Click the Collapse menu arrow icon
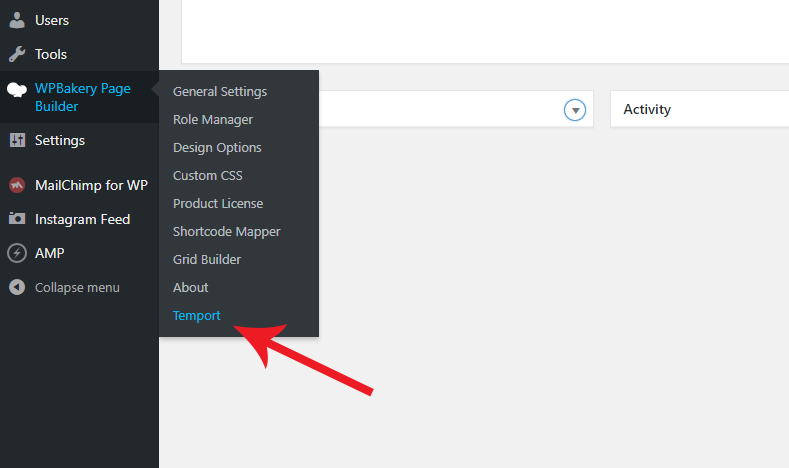789x468 pixels. [x=16, y=287]
